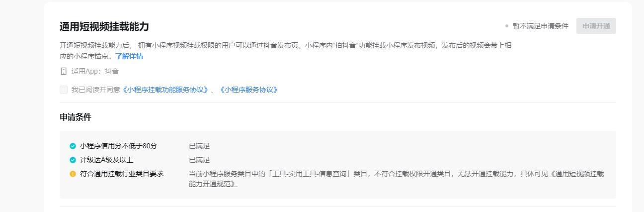Click green check icon for 小程序信用分不低于80分
Image resolution: width=644 pixels, height=212 pixels.
point(73,146)
